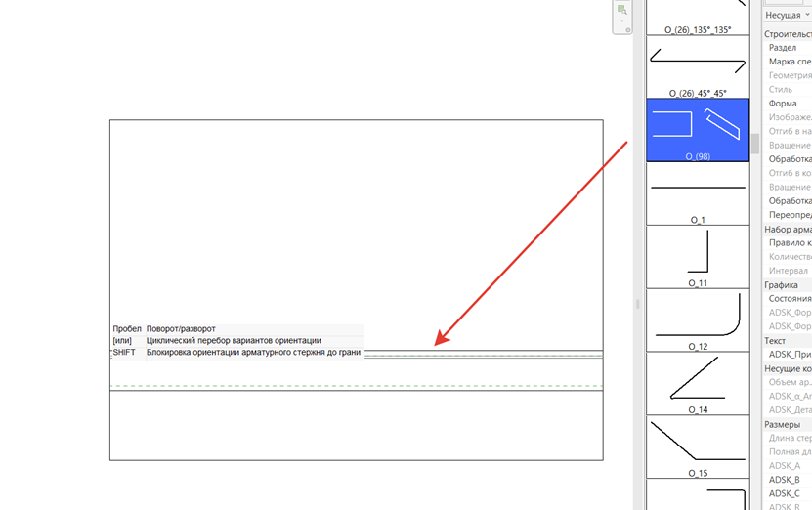Click the Геометрия property row
This screenshot has width=812, height=510.
point(788,75)
